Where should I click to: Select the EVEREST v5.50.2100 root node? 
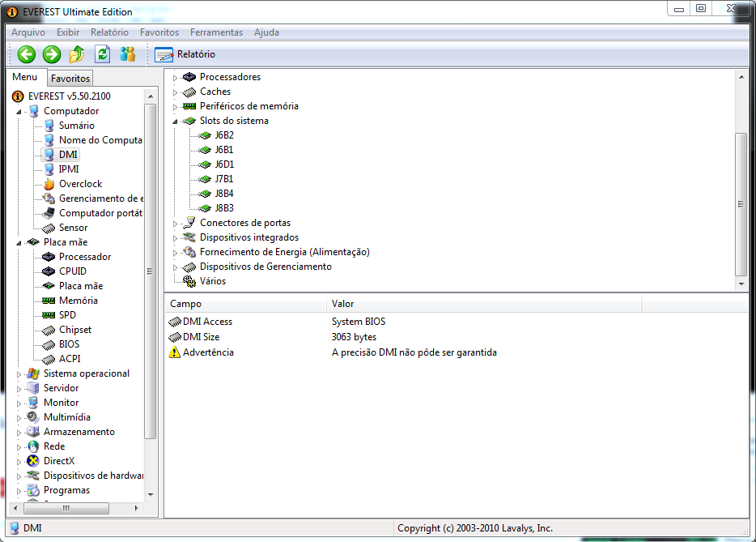pyautogui.click(x=70, y=96)
